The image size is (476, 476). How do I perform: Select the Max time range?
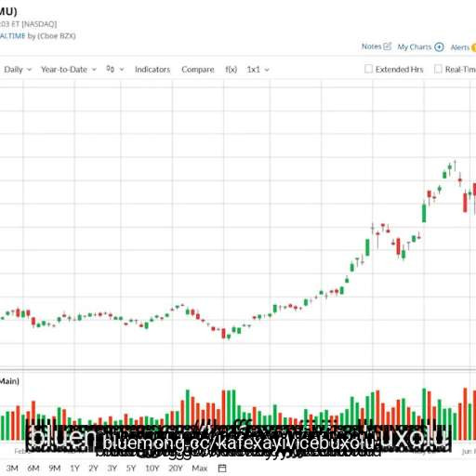tap(200, 468)
